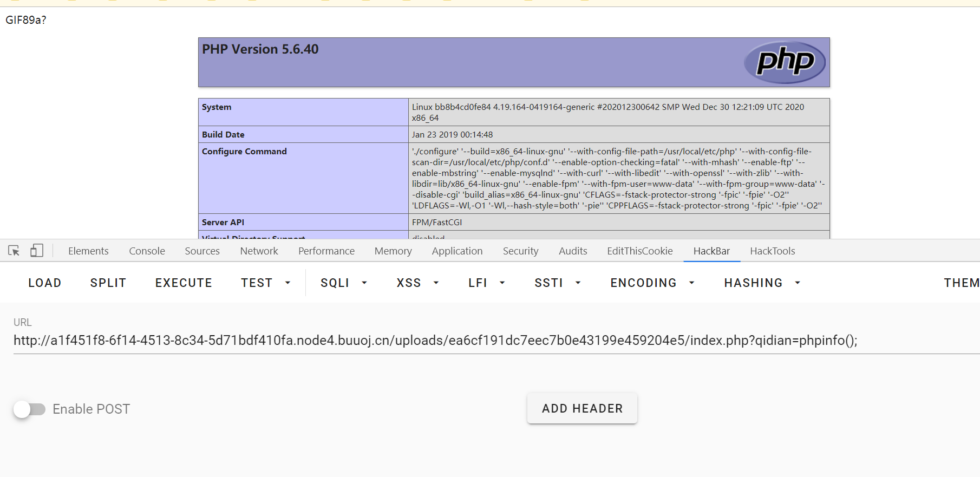Viewport: 980px width, 477px height.
Task: Click the './configure' command value cell
Action: coord(619,178)
